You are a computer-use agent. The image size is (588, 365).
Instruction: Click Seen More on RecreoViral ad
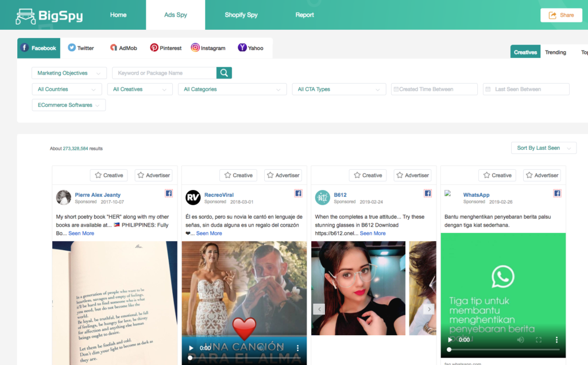[209, 233]
